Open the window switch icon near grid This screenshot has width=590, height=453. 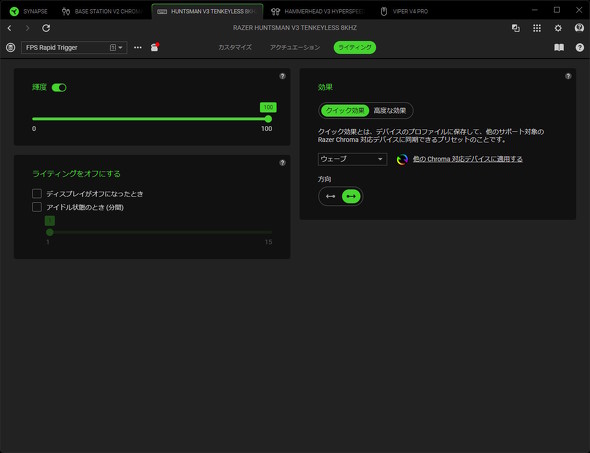click(x=515, y=28)
